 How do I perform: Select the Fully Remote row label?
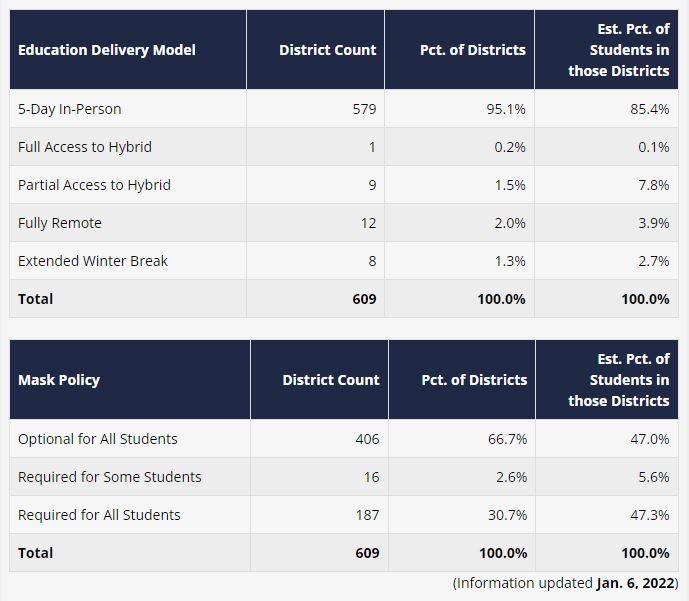pos(60,223)
